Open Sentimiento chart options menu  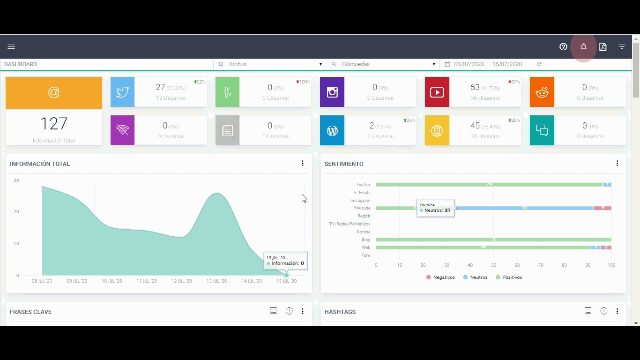point(617,163)
